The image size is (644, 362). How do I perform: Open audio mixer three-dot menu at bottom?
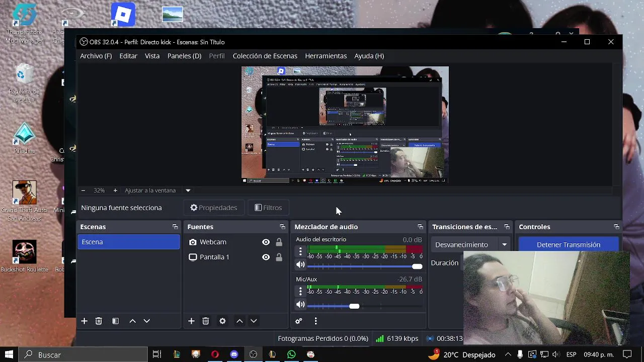315,321
